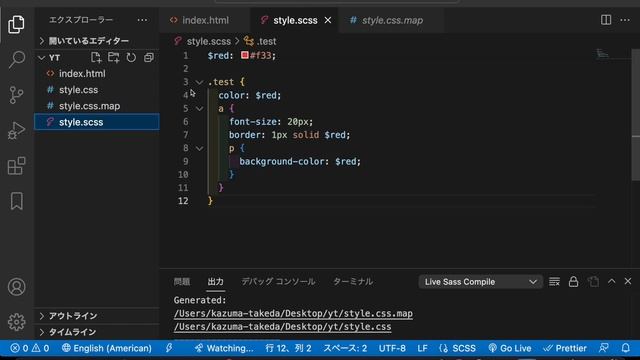Click the New Folder icon in YT folder
This screenshot has width=640, height=360.
point(113,58)
